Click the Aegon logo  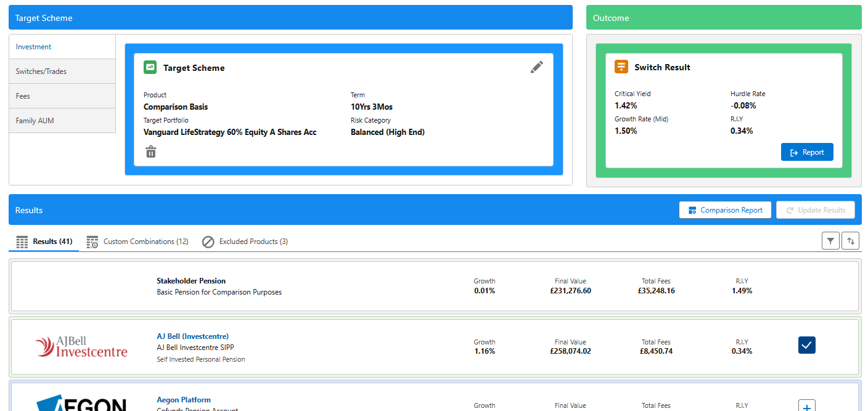81,403
